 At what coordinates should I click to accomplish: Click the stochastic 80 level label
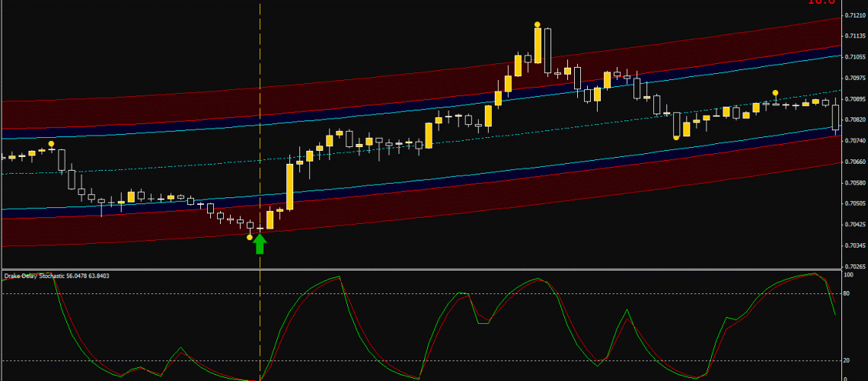(x=848, y=293)
